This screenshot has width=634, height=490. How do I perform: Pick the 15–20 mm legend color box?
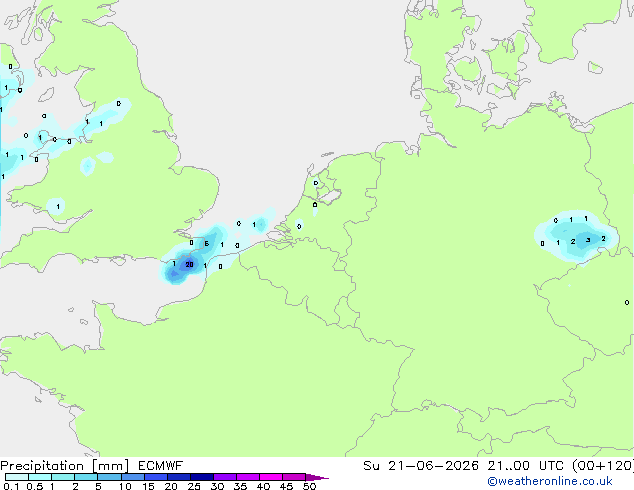[155, 477]
